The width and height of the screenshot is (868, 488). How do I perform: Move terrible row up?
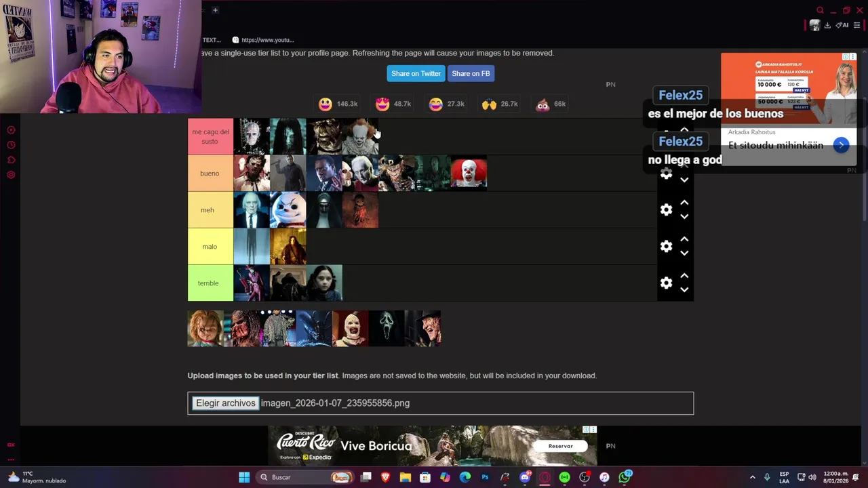[x=684, y=276]
